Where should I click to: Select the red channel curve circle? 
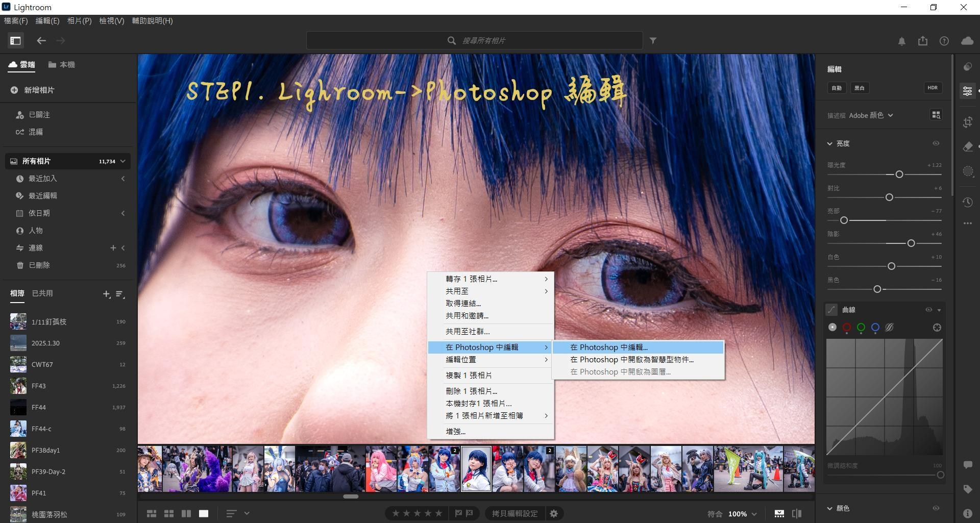point(847,328)
